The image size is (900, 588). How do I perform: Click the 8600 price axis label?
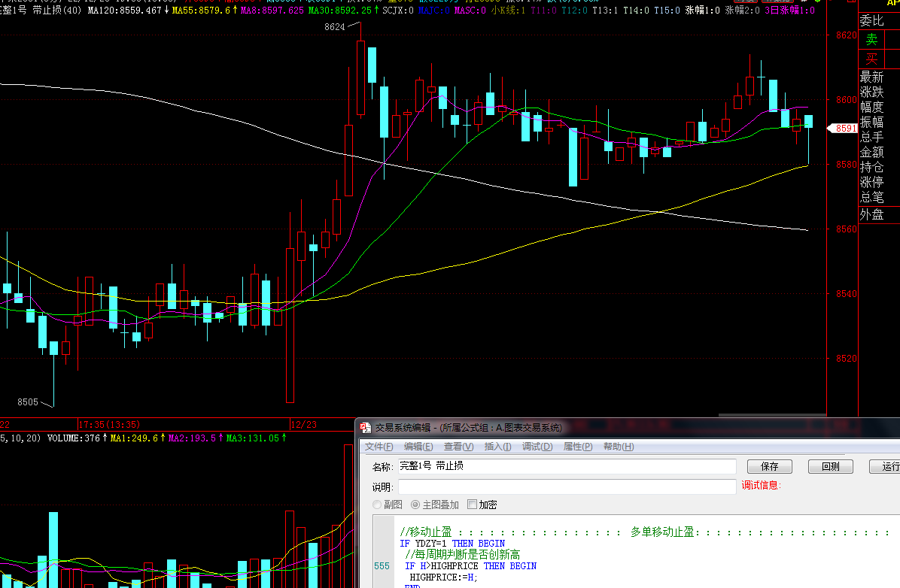coord(846,100)
